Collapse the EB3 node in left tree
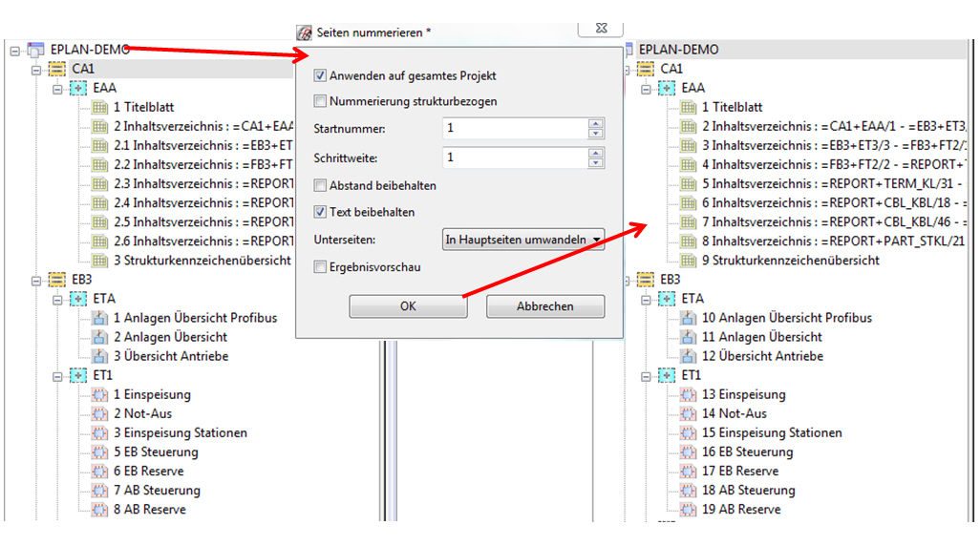This screenshot has height=546, width=980. 36,281
